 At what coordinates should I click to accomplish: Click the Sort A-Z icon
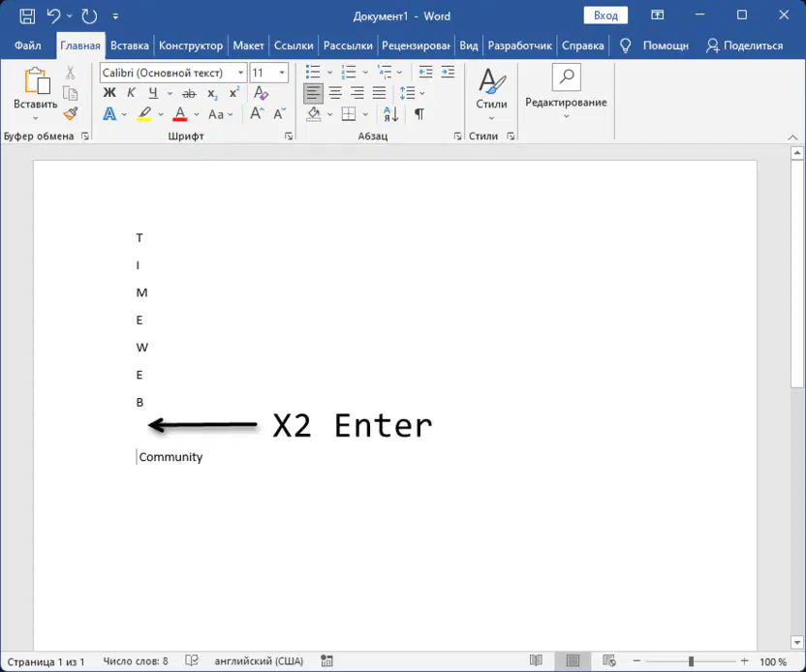(x=390, y=113)
